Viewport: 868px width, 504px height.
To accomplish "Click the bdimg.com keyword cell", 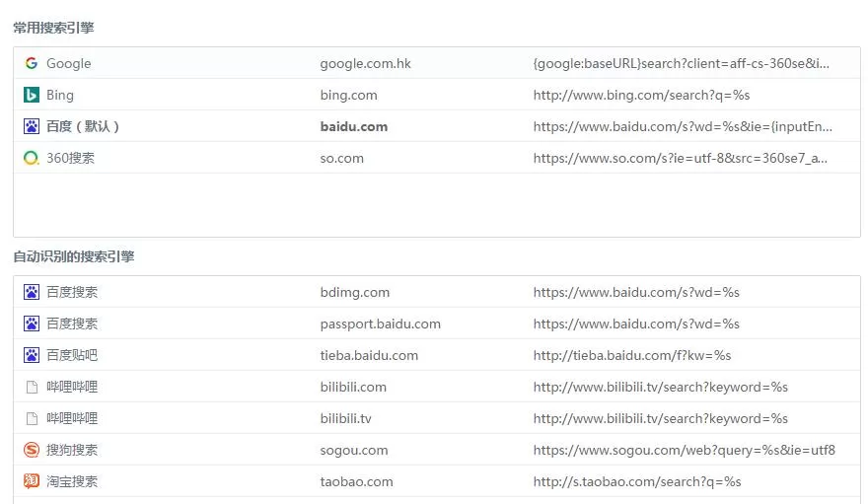I will [x=355, y=292].
